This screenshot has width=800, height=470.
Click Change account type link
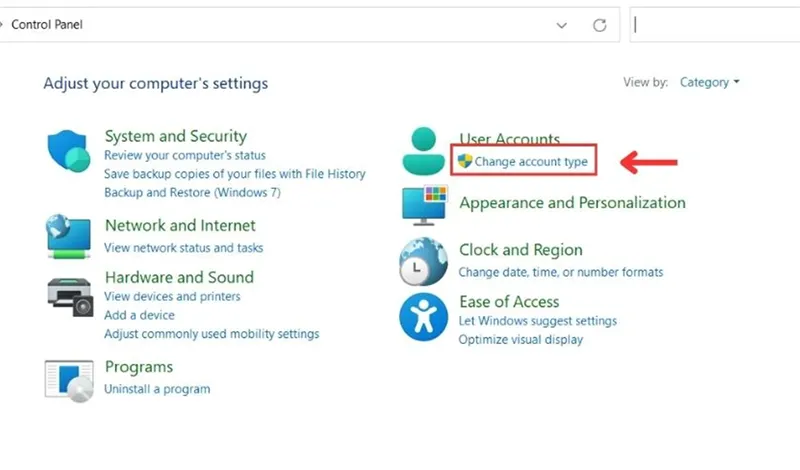531,161
